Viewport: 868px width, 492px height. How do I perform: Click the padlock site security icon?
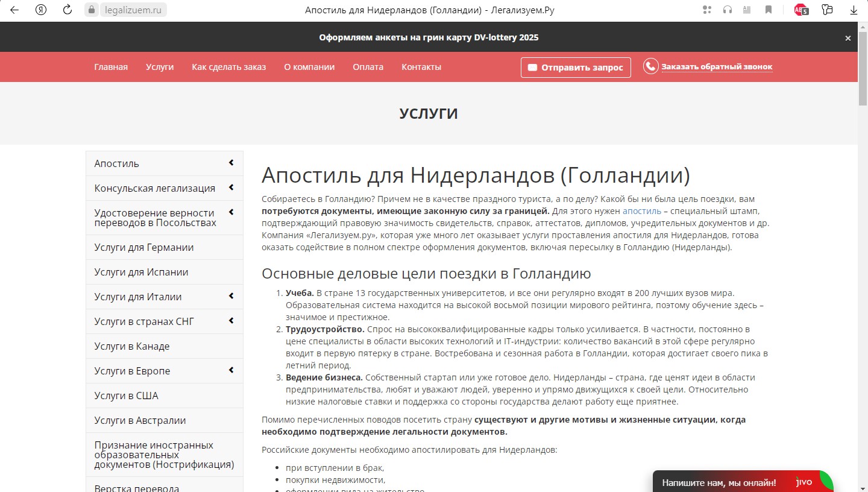coord(92,10)
